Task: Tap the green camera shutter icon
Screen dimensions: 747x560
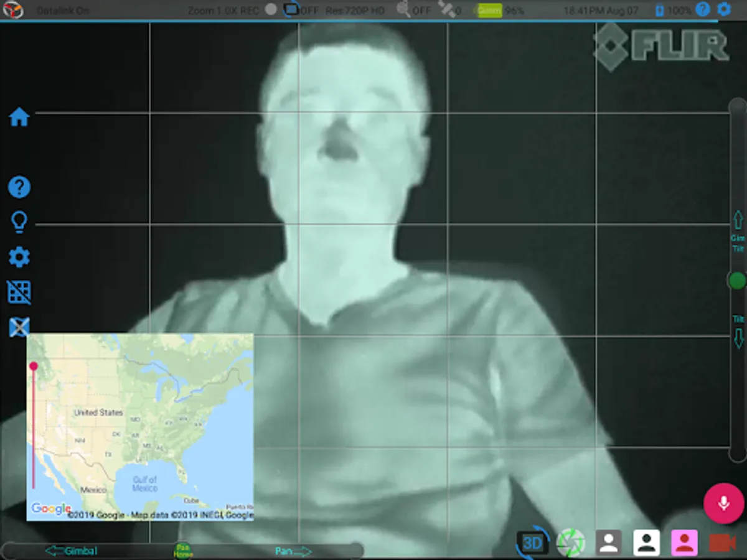Action: click(x=570, y=543)
